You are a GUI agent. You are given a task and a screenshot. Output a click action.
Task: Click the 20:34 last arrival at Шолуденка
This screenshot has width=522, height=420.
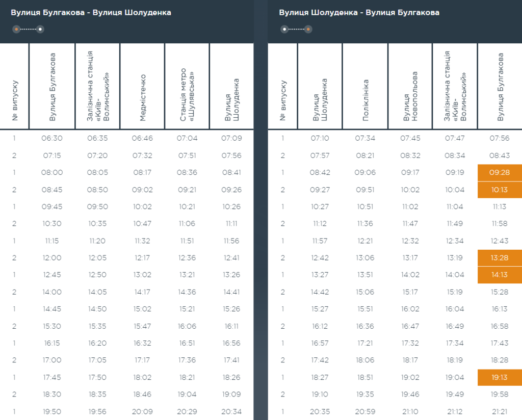(231, 412)
